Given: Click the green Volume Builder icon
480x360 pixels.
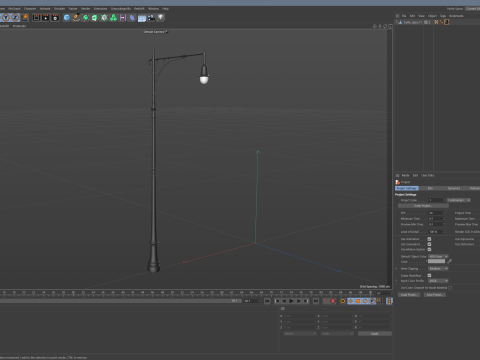Looking at the screenshot, I should pyautogui.click(x=114, y=18).
